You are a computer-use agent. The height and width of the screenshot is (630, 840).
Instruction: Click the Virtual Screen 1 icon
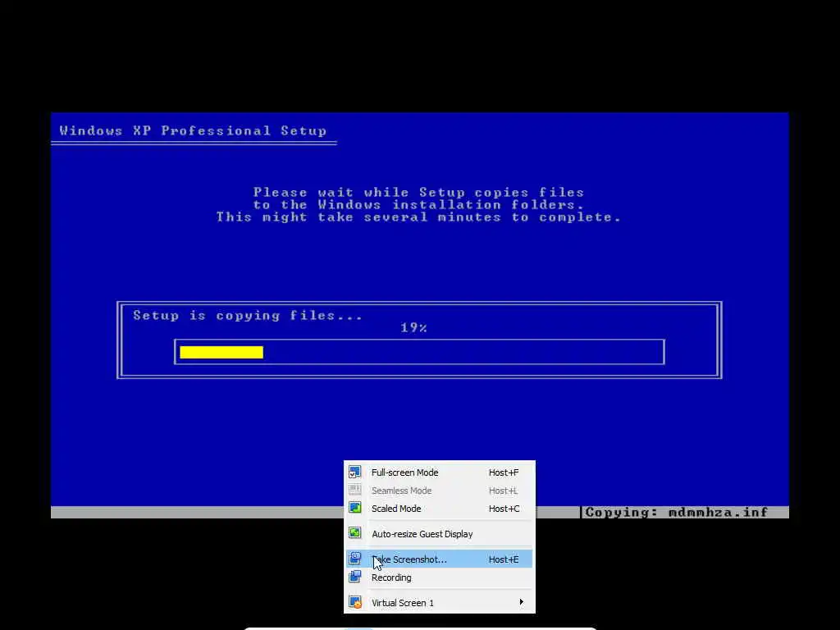pyautogui.click(x=354, y=602)
